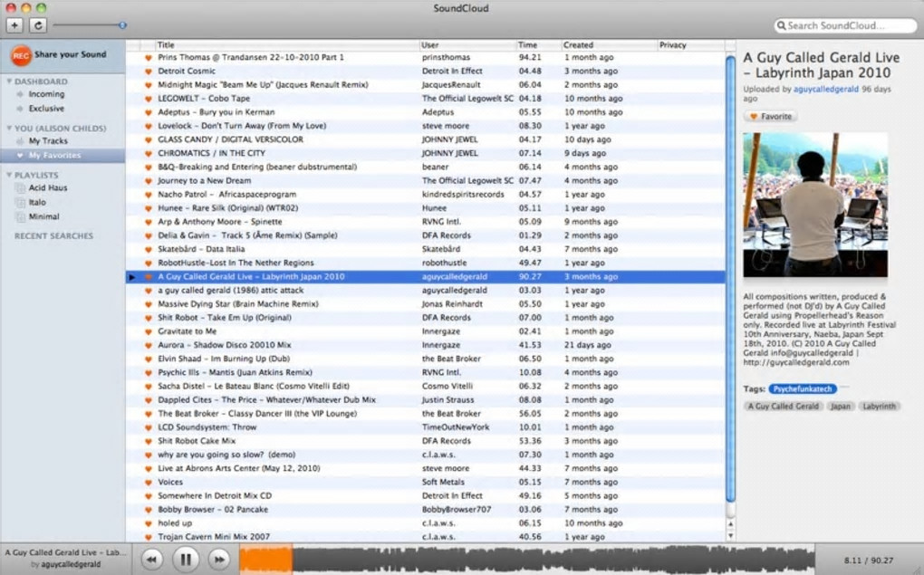Toggle favorite heart for Voices
Viewport: 924px width, 575px height.
pyautogui.click(x=149, y=483)
